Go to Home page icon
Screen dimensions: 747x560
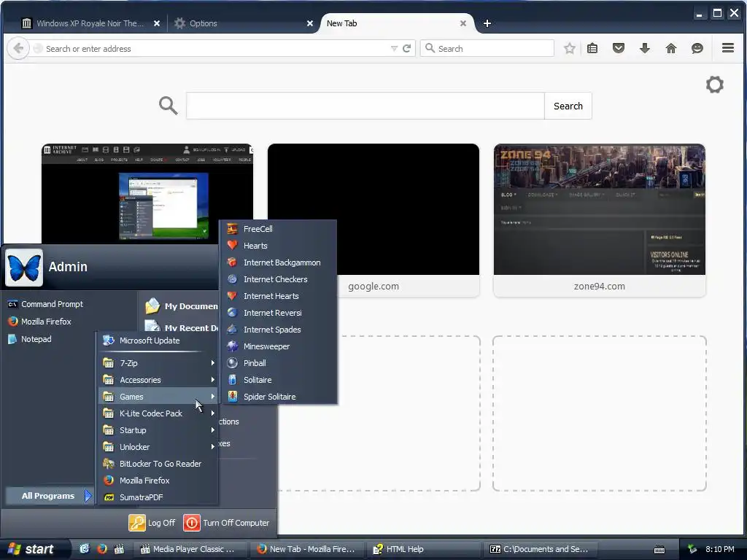click(671, 48)
